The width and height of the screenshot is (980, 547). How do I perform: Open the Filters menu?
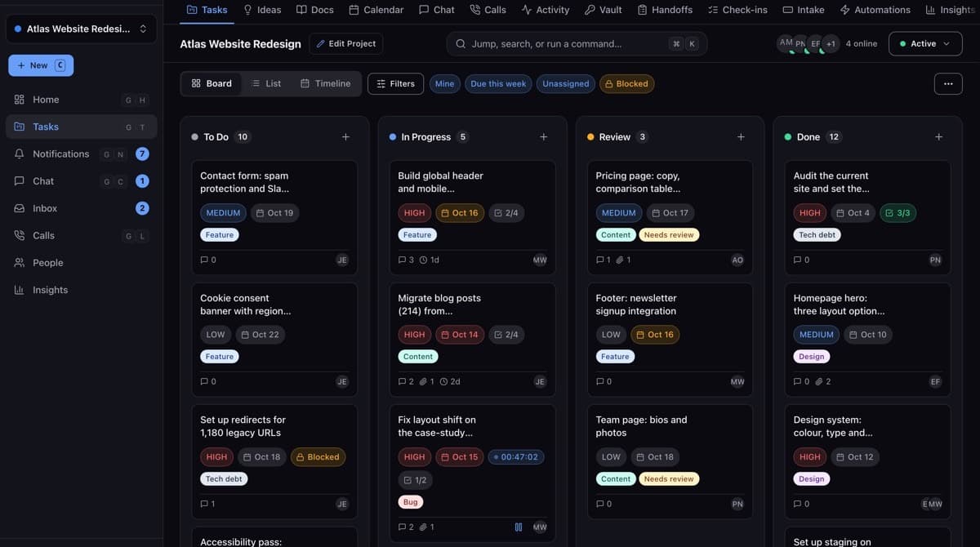tap(396, 83)
